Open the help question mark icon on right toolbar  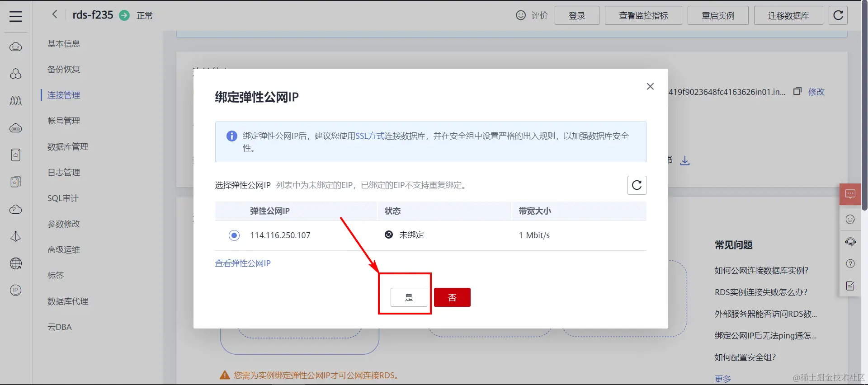click(850, 263)
